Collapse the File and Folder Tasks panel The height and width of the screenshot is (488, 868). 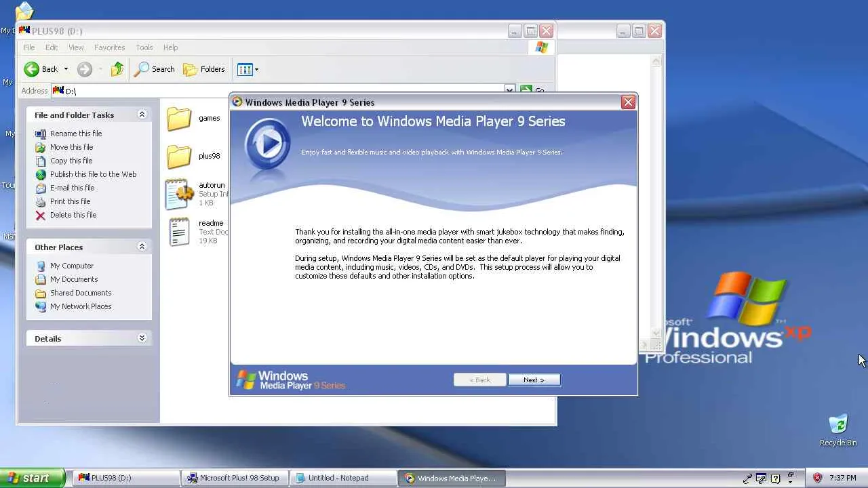142,115
